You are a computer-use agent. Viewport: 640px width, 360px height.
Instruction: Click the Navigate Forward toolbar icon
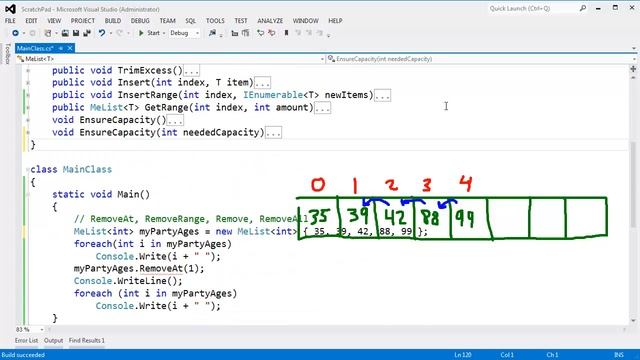pyautogui.click(x=33, y=33)
